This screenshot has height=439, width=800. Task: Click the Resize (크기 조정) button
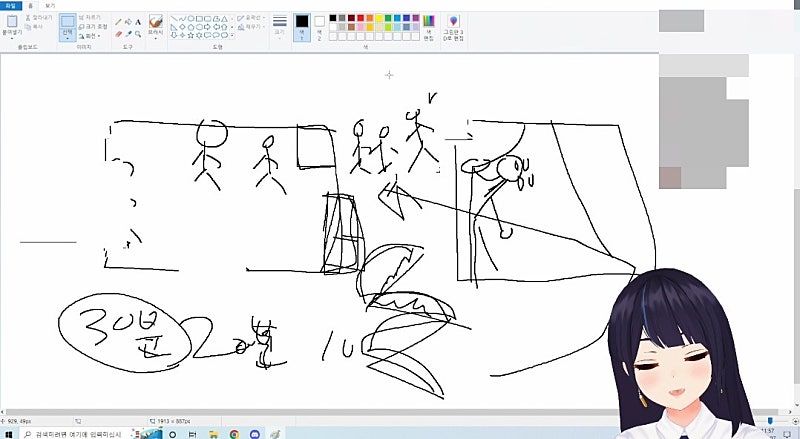coord(93,27)
